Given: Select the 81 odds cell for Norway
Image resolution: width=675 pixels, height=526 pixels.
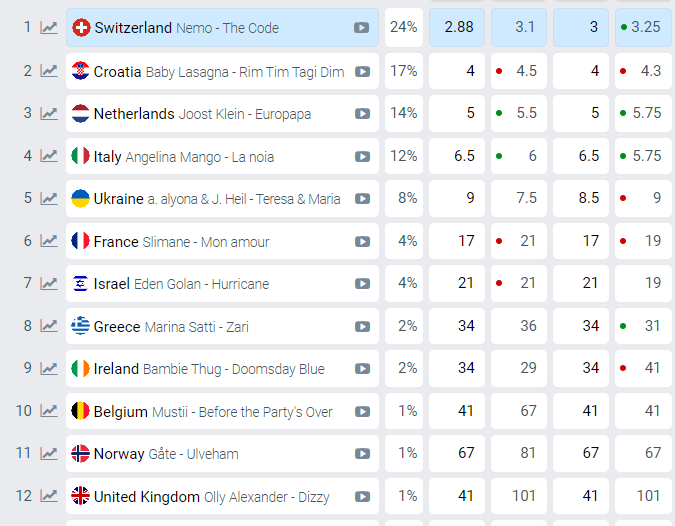Looking at the screenshot, I should pos(519,454).
